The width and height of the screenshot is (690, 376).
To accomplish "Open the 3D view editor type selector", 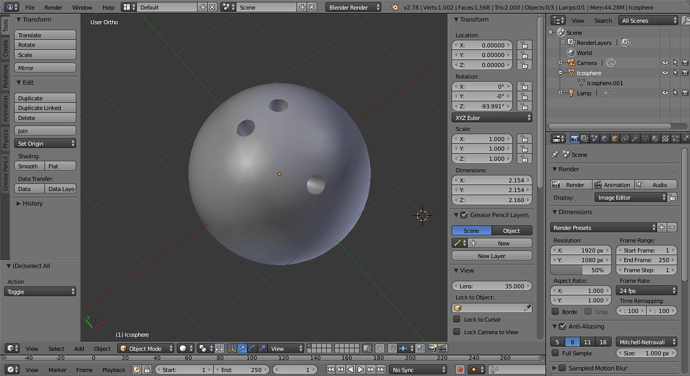I will pos(12,348).
